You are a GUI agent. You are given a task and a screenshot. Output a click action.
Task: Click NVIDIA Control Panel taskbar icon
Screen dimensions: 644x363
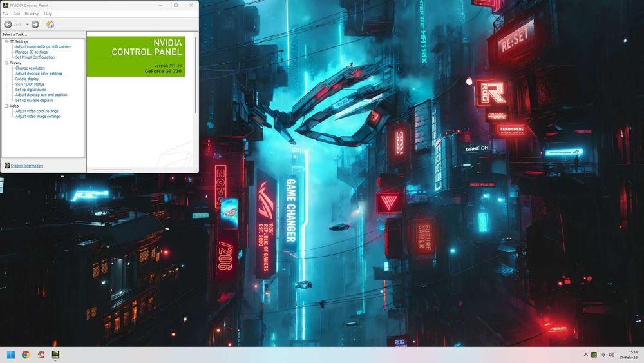point(55,355)
